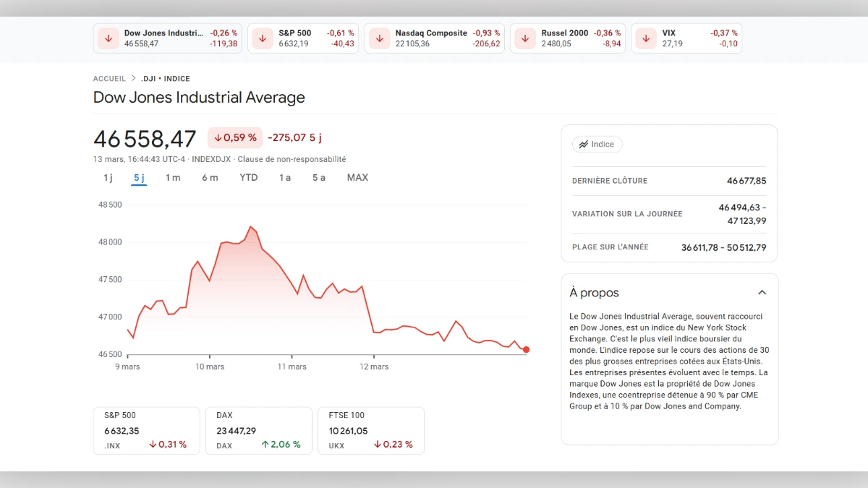This screenshot has width=868, height=488.
Task: Collapse the À propos section
Action: [x=762, y=293]
